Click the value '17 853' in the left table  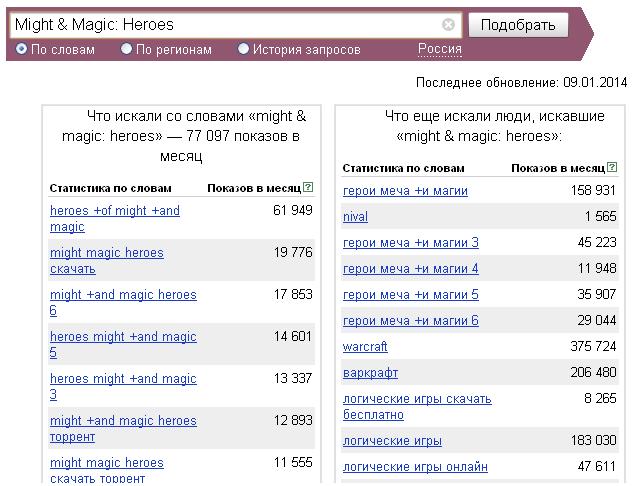point(293,295)
